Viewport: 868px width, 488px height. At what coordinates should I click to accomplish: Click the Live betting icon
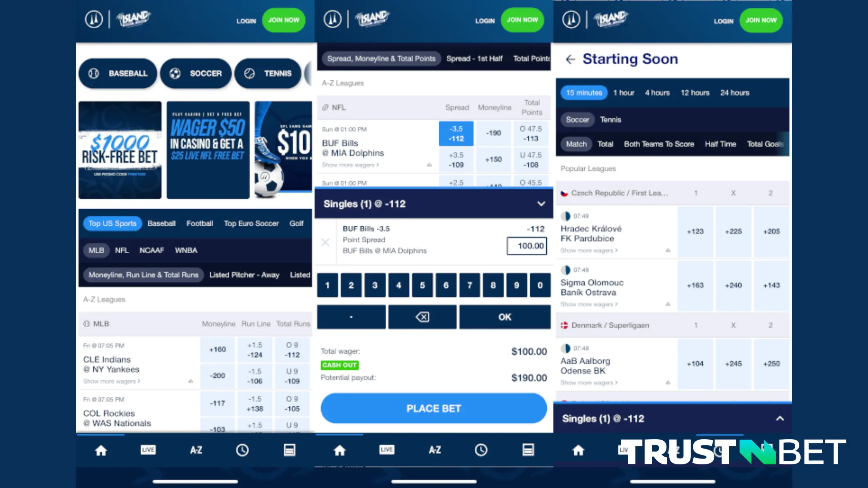148,450
